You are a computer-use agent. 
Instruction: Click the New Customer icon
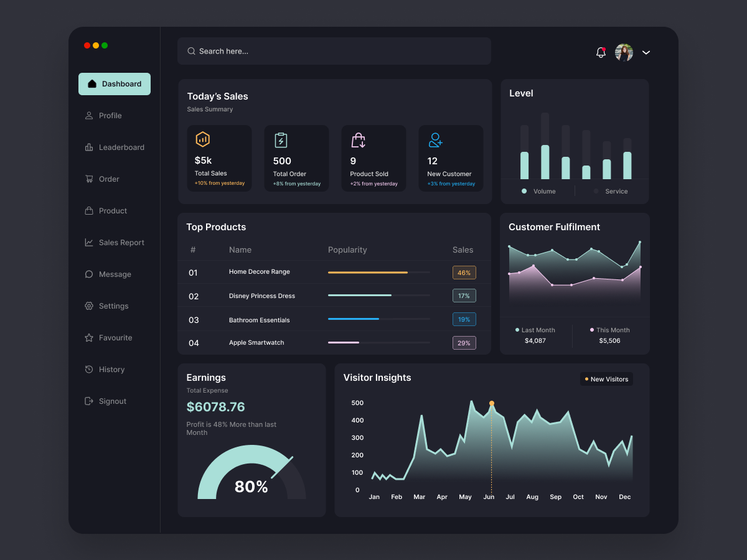tap(435, 139)
